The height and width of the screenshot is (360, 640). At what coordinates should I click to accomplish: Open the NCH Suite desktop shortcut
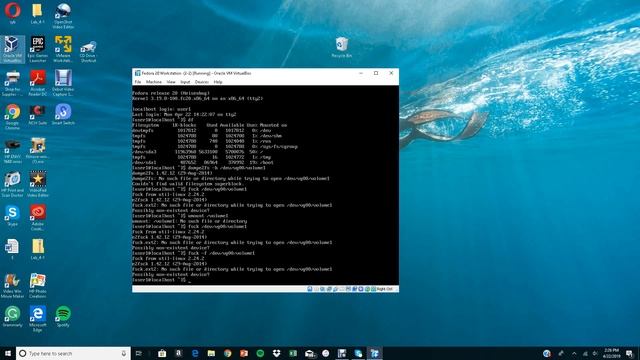[38, 114]
